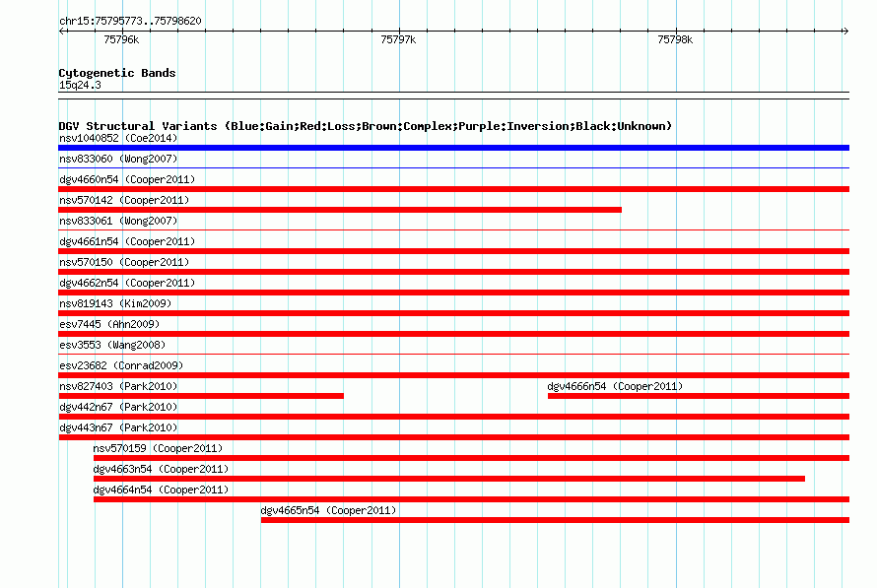Image resolution: width=877 pixels, height=588 pixels.
Task: Click the nsv827403 (Park2010) label
Action: (118, 386)
